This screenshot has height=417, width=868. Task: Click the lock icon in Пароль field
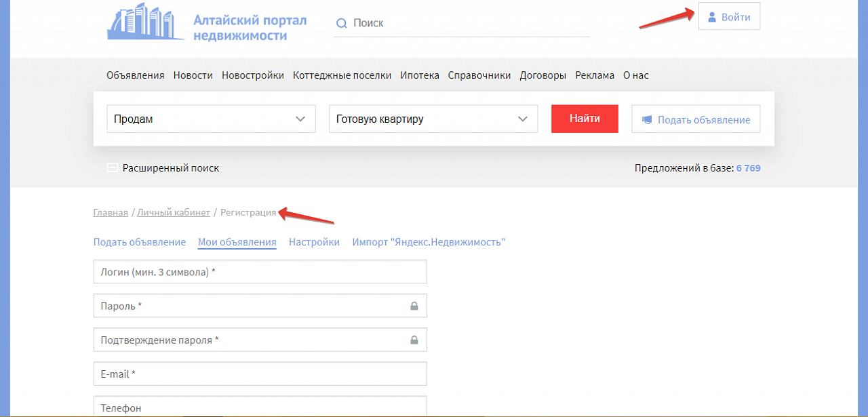click(414, 306)
